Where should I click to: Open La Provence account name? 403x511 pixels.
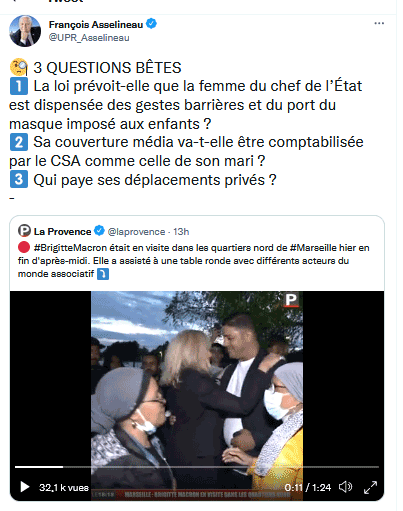62,231
